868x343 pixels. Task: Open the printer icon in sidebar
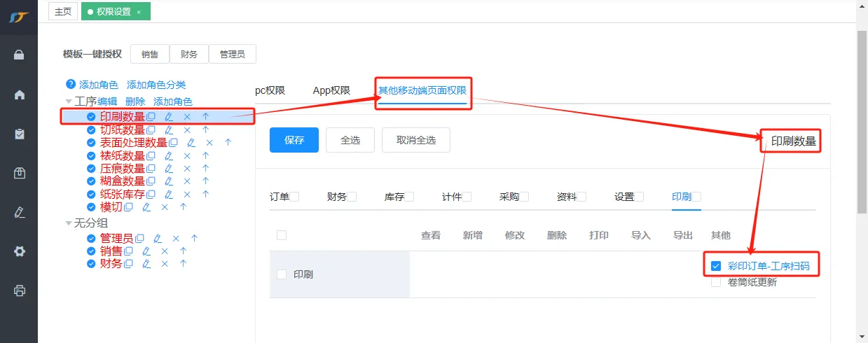[20, 290]
